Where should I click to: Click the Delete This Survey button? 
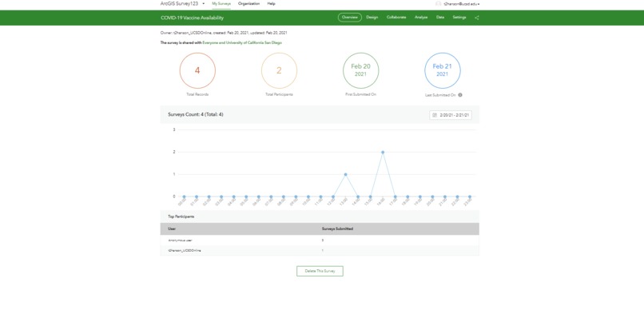[320, 271]
